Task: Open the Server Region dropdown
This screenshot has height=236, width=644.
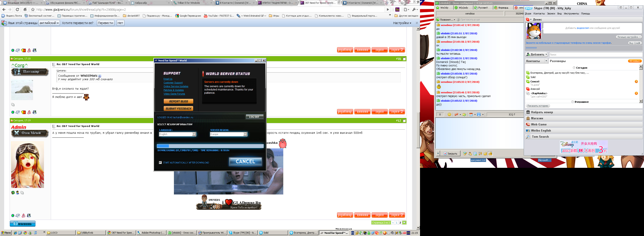Action: [x=245, y=134]
